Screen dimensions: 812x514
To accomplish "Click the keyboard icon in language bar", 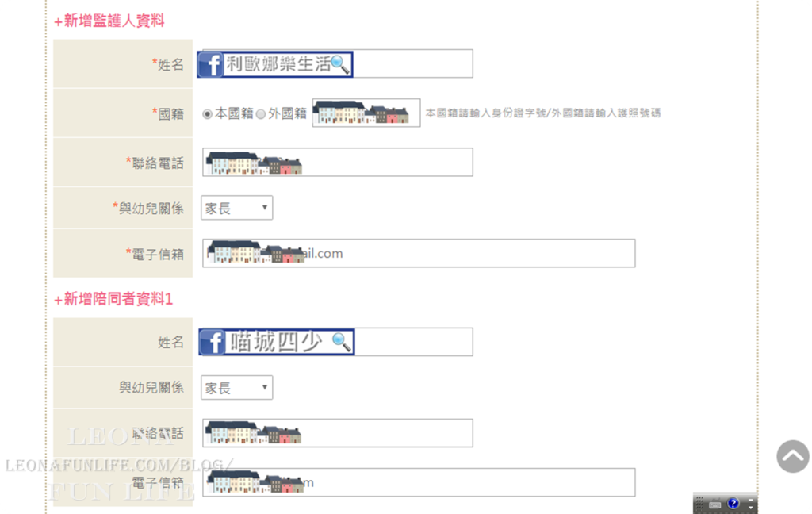I will tap(715, 503).
